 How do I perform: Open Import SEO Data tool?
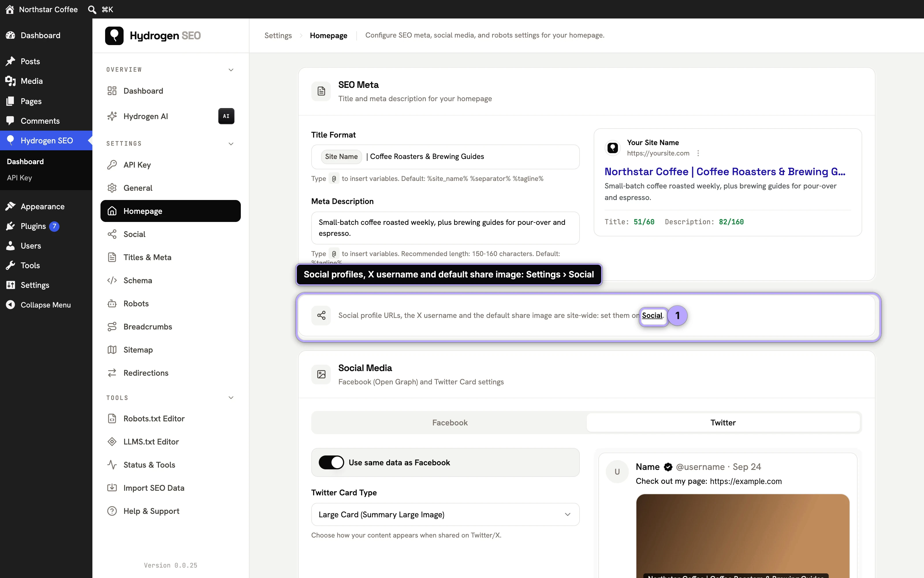[170, 488]
